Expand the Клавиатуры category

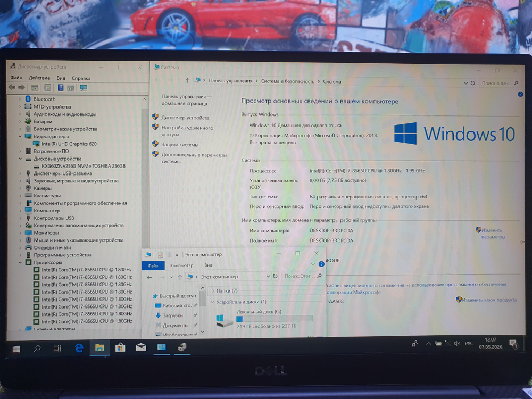(20, 196)
